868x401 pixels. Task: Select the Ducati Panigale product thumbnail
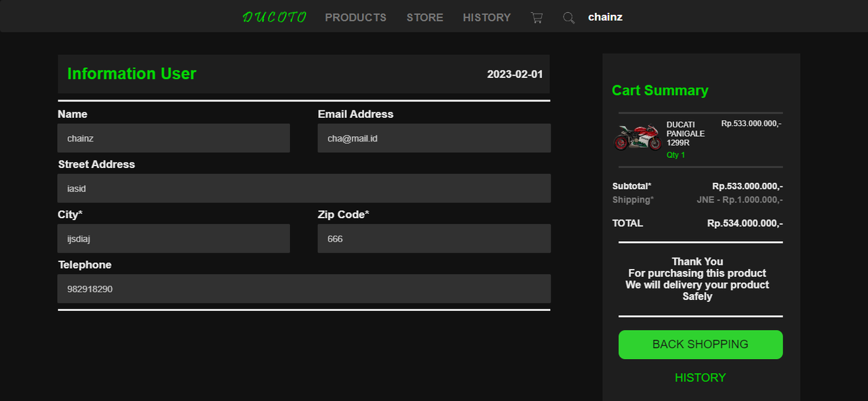tap(637, 138)
